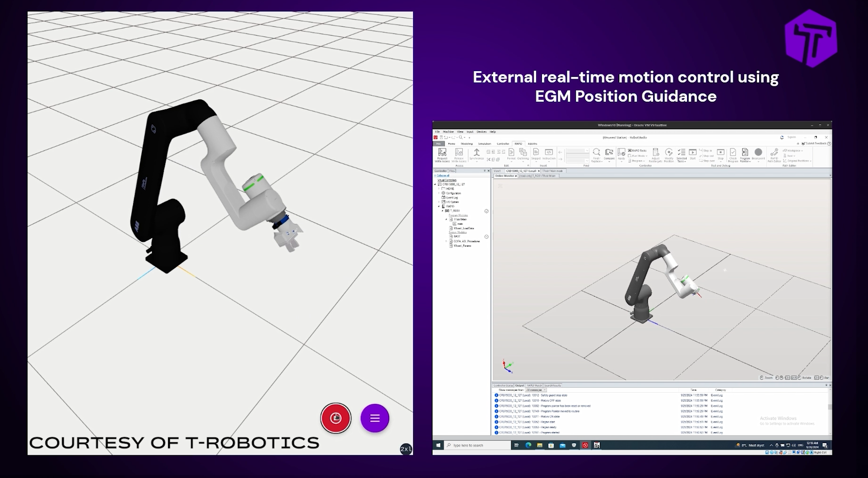This screenshot has height=478, width=868.
Task: Click the Apply icon in Controller group
Action: coord(621,155)
